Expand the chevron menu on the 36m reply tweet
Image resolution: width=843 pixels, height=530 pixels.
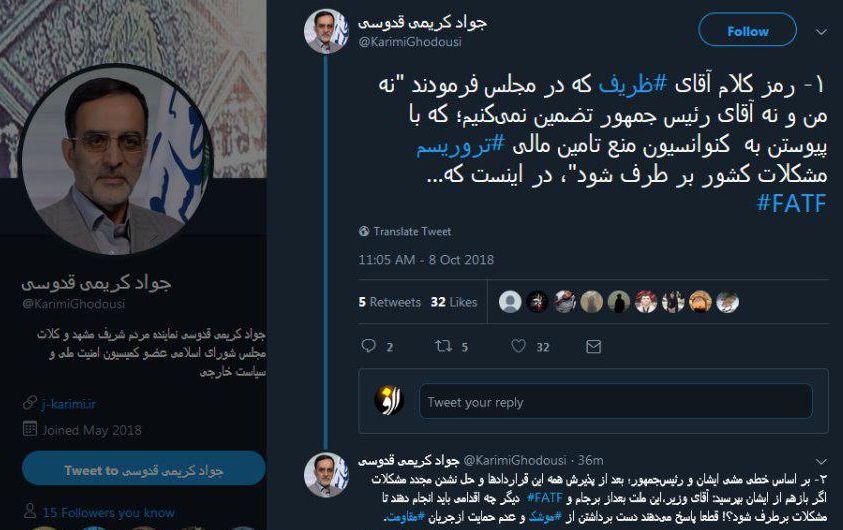tap(821, 461)
